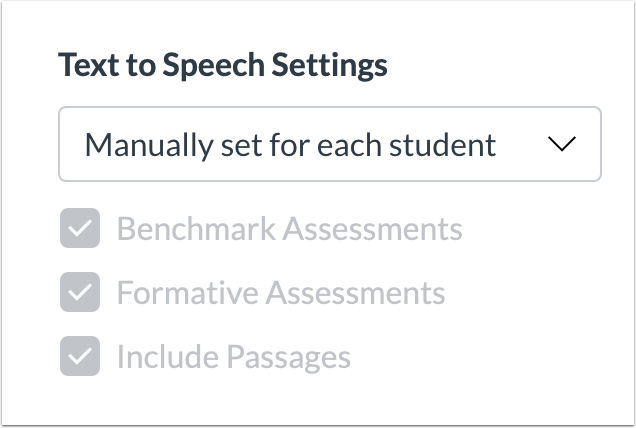This screenshot has width=636, height=428.
Task: Click the Text to Speech Settings heading
Action: pos(223,65)
